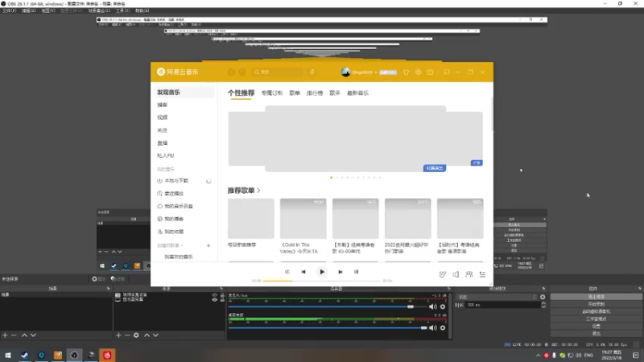Open the 歌单 tab
Viewport: 644px width, 362px height.
(x=295, y=93)
